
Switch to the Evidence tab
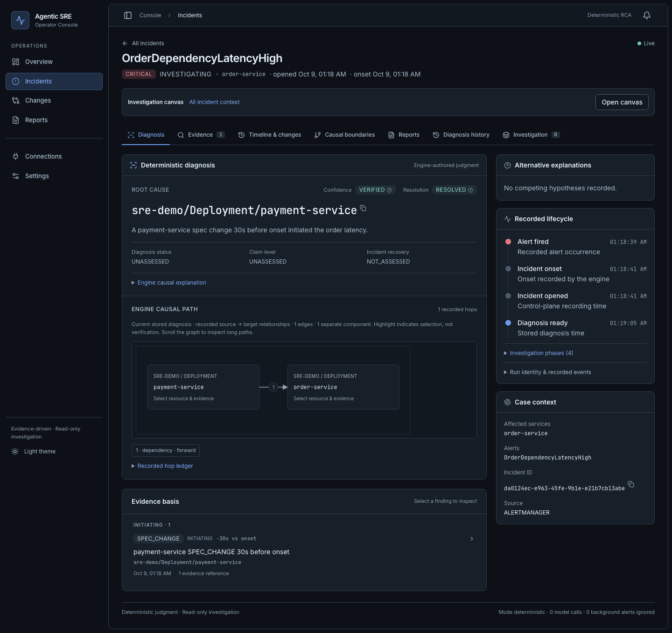(201, 135)
